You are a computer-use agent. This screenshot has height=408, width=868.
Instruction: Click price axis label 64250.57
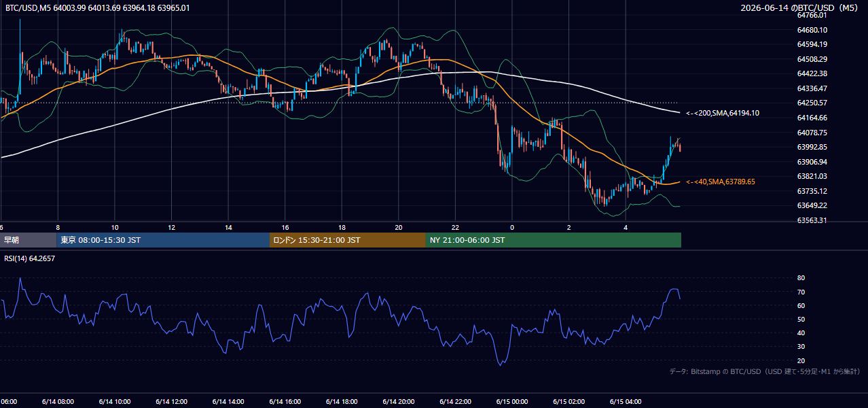tap(812, 103)
